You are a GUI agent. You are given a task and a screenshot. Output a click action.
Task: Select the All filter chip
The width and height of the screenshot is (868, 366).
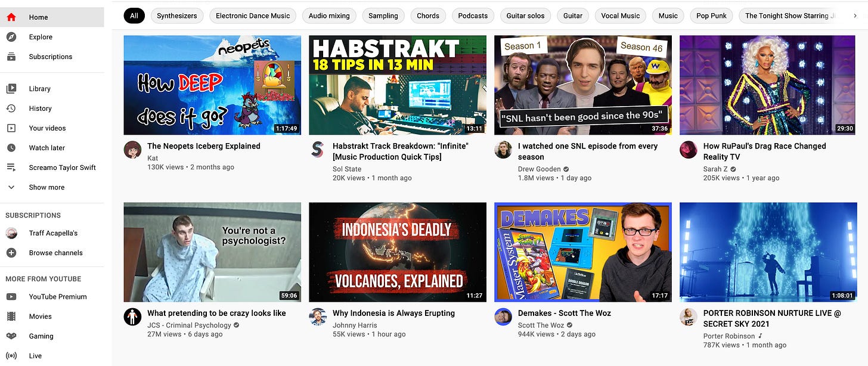[x=134, y=16]
